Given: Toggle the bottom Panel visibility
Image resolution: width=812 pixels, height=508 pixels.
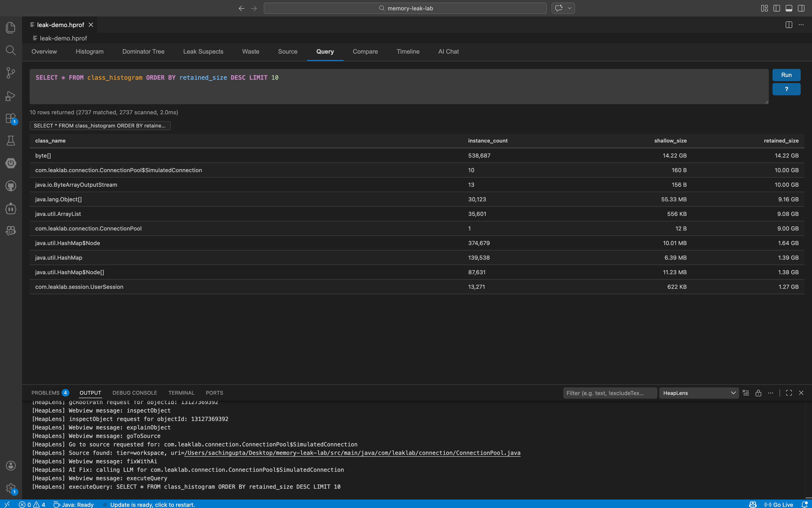Looking at the screenshot, I should pyautogui.click(x=788, y=8).
